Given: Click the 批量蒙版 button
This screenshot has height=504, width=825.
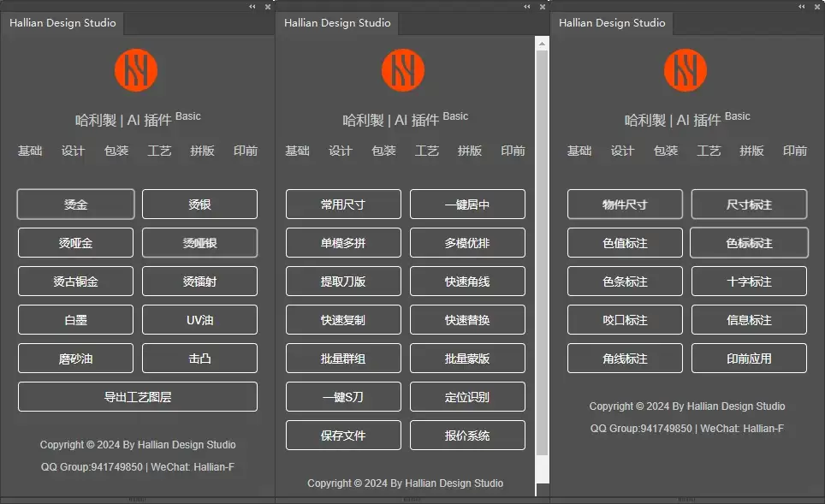Looking at the screenshot, I should pos(468,359).
